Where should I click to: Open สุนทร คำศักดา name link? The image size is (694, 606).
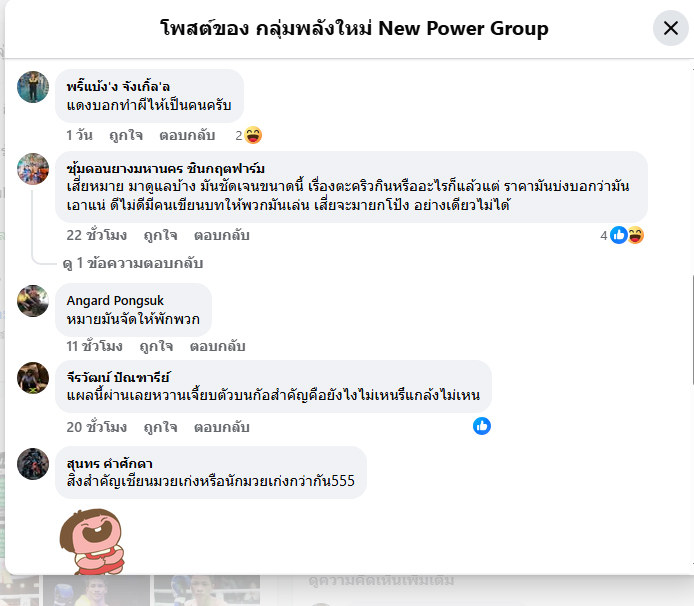pos(110,463)
